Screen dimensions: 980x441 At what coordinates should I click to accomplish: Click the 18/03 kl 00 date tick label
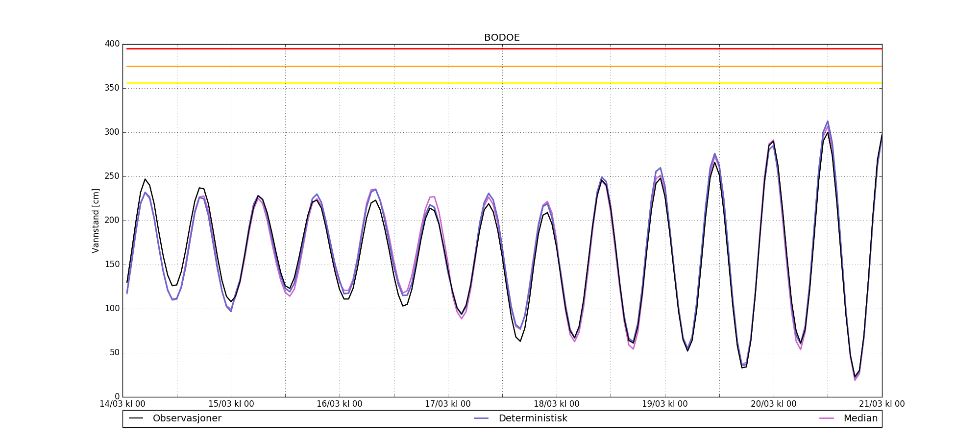click(x=557, y=404)
